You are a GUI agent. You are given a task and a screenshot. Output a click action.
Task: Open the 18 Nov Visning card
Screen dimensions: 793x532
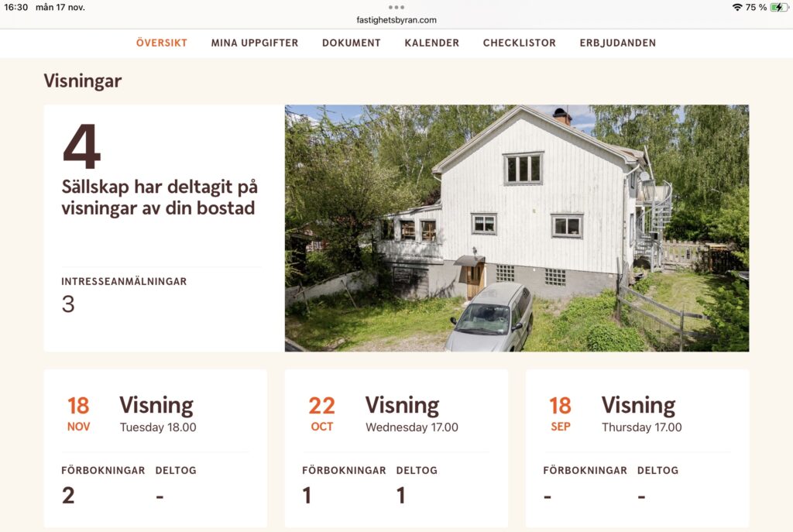155,448
